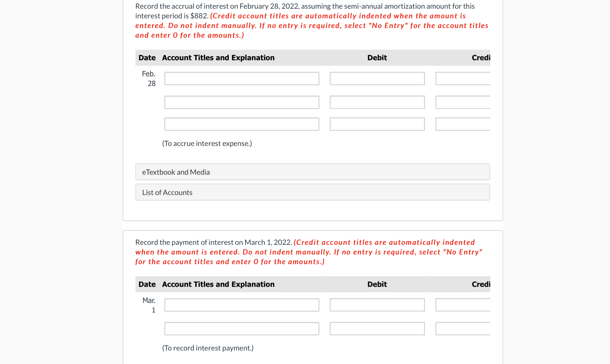610x364 pixels.
Task: Select the Date column header in the second table
Action: (147, 284)
